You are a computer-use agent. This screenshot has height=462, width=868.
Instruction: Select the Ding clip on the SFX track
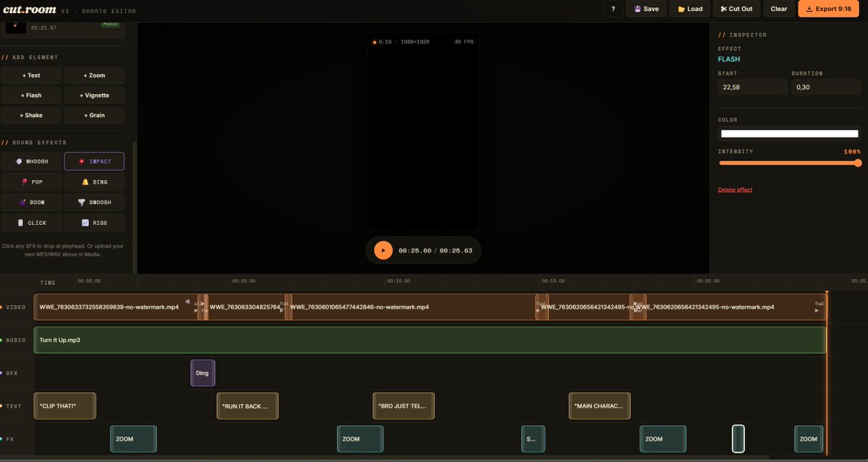coord(202,372)
